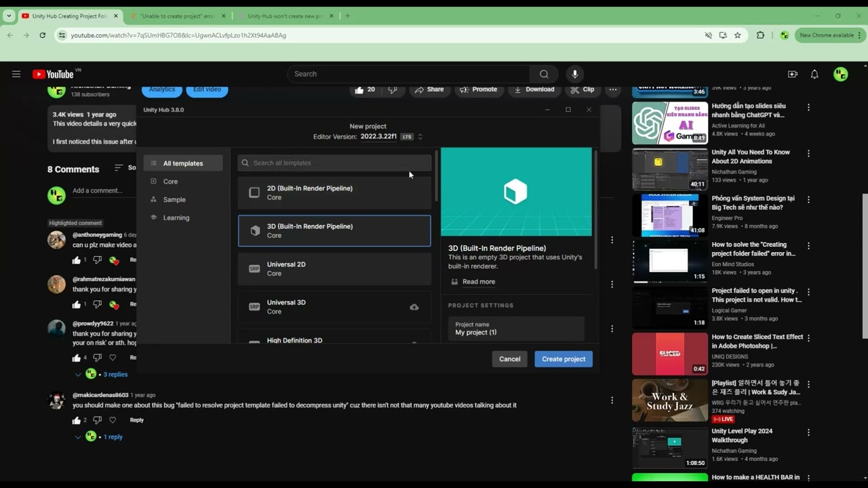The height and width of the screenshot is (488, 868).
Task: Open the Analytics button under the video
Action: tap(161, 89)
